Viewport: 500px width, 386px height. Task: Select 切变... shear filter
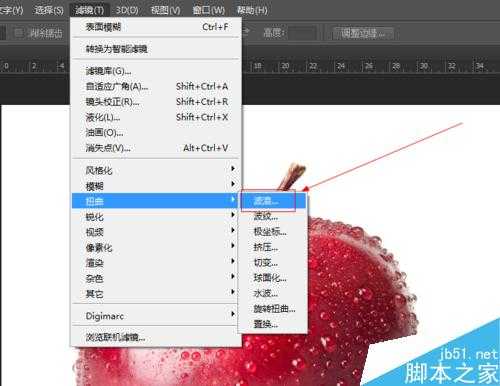pyautogui.click(x=273, y=262)
